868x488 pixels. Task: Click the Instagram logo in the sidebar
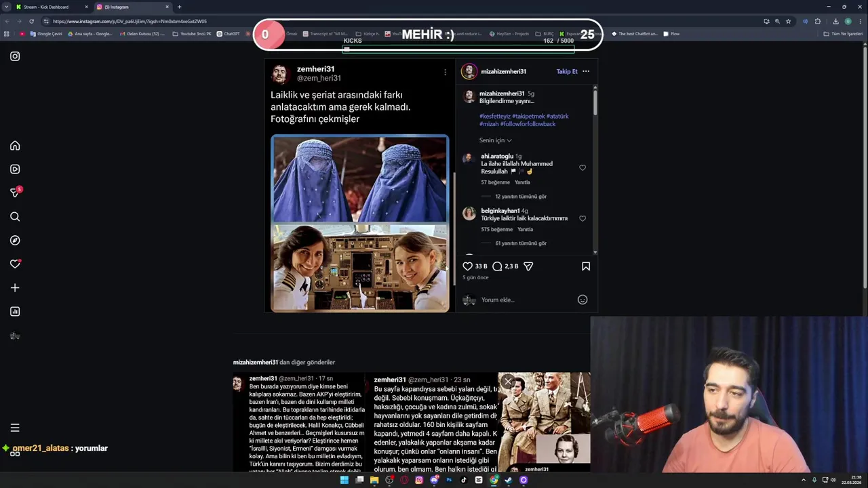pyautogui.click(x=15, y=56)
